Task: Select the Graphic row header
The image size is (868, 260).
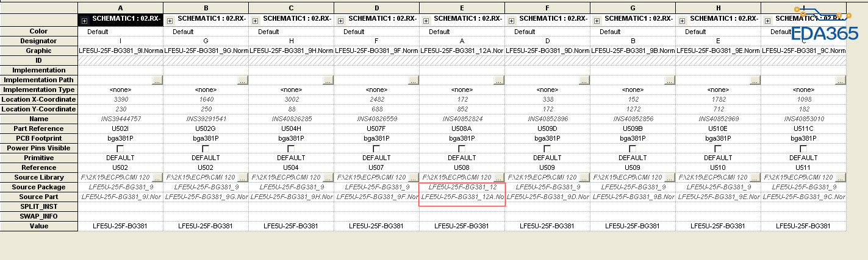Action: click(39, 51)
